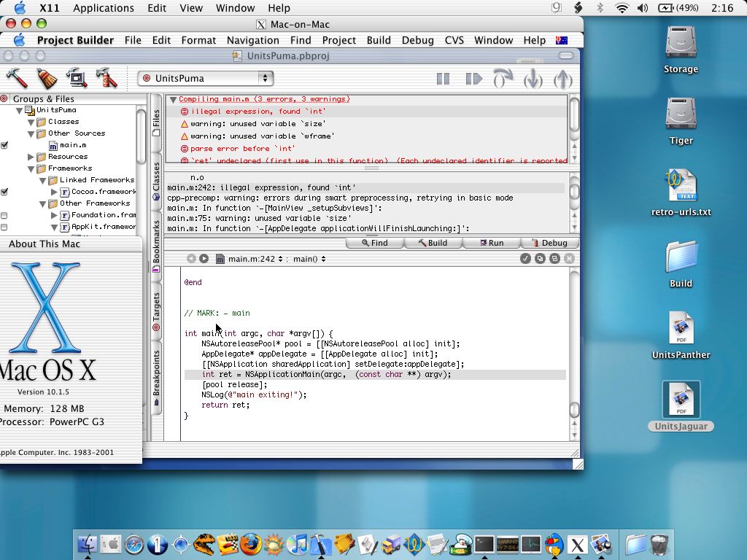Expand the Resources folder in tree
Image resolution: width=747 pixels, height=560 pixels.
pyautogui.click(x=31, y=157)
